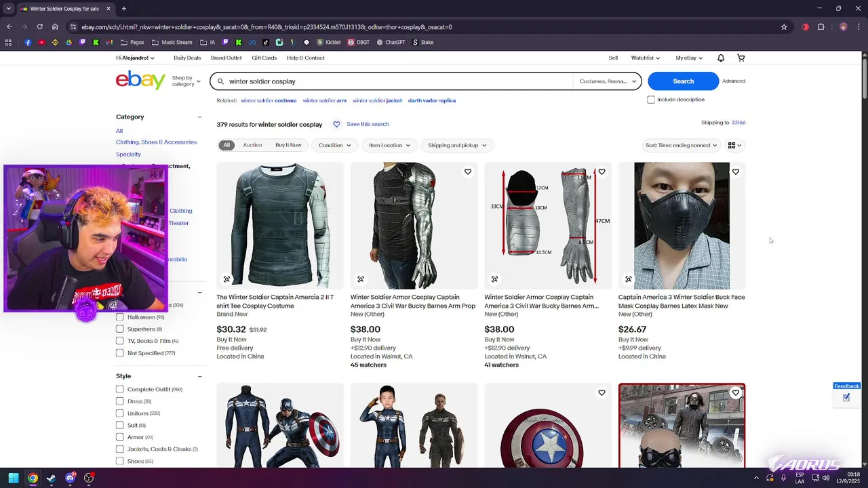
Task: Click the heart icon beside Save this search
Action: (336, 125)
